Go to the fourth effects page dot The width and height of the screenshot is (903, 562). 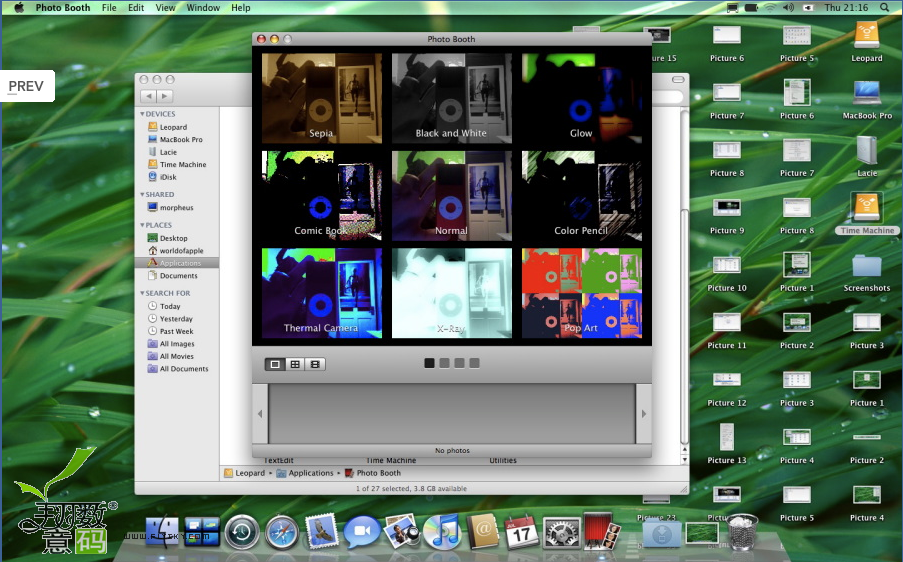pyautogui.click(x=474, y=363)
